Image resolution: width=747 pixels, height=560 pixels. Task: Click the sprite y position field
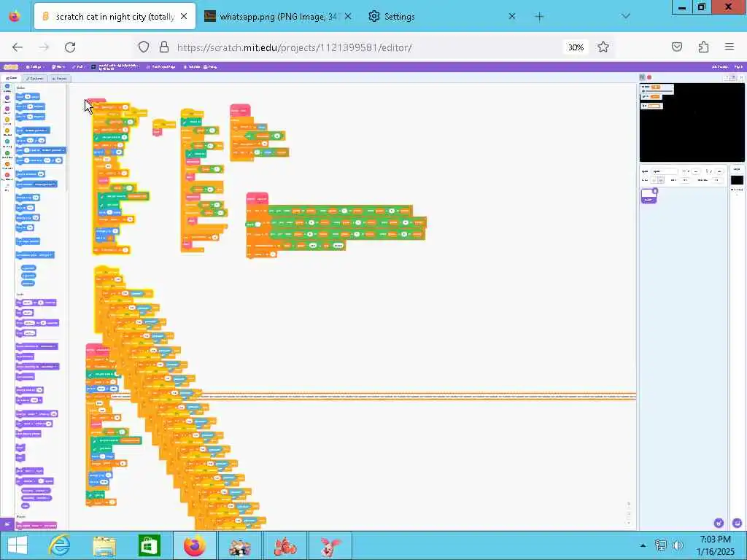coord(719,171)
